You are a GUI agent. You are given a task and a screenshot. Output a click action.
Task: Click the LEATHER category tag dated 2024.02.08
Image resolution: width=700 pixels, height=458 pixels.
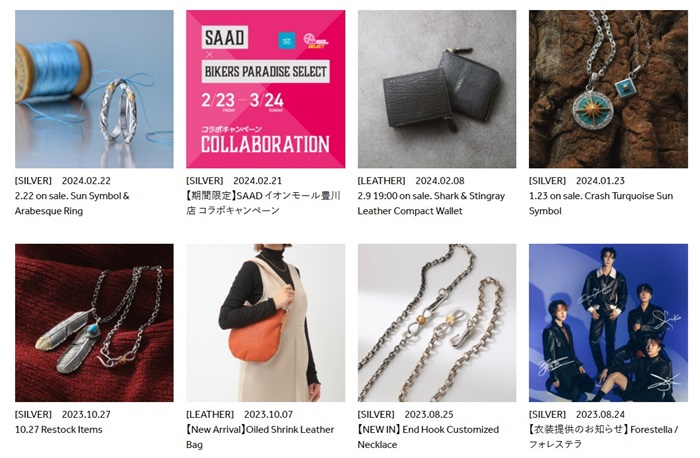point(381,180)
